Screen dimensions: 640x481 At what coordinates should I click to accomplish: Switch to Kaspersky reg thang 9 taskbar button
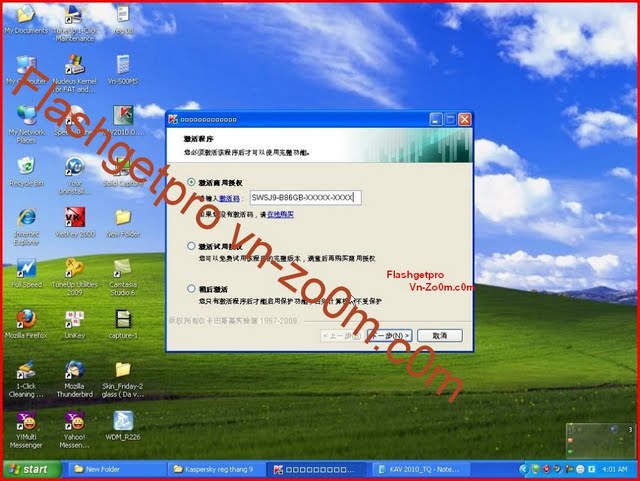[x=216, y=470]
